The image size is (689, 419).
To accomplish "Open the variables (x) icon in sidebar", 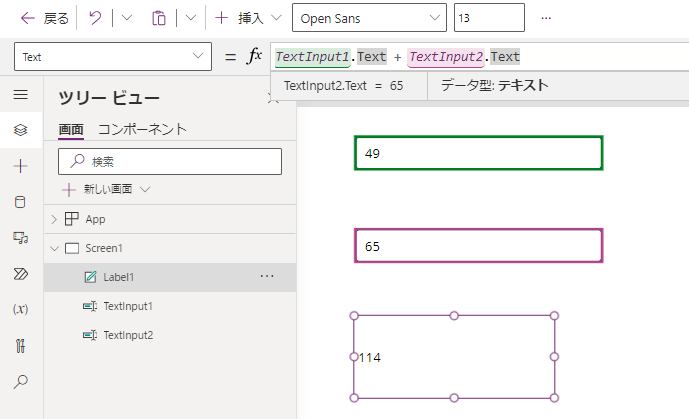I will tap(20, 309).
